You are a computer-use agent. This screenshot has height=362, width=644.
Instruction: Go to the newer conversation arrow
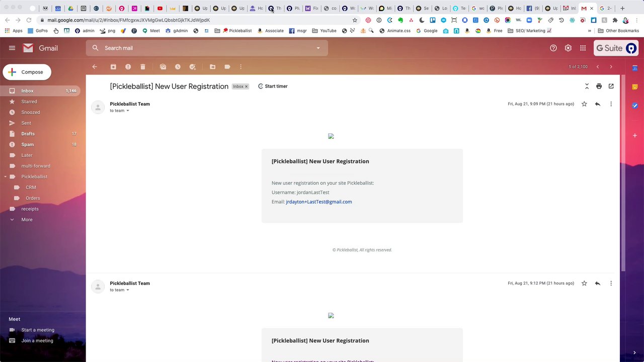tap(598, 67)
